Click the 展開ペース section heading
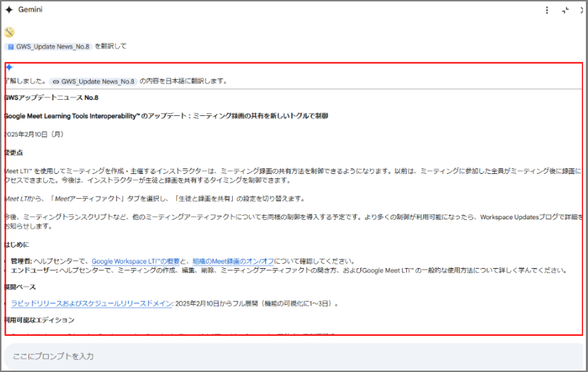588x372 pixels. click(x=20, y=287)
